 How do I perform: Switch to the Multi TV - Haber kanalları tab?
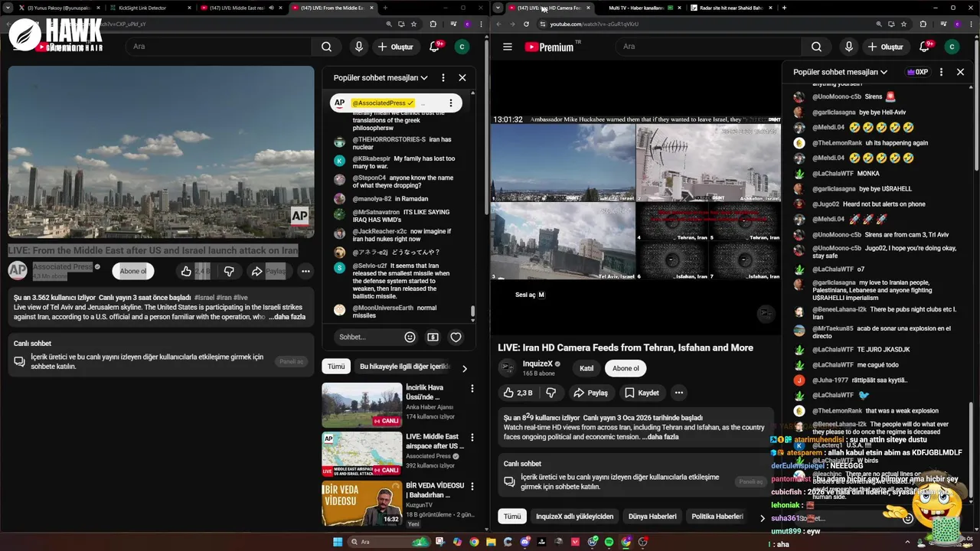640,8
